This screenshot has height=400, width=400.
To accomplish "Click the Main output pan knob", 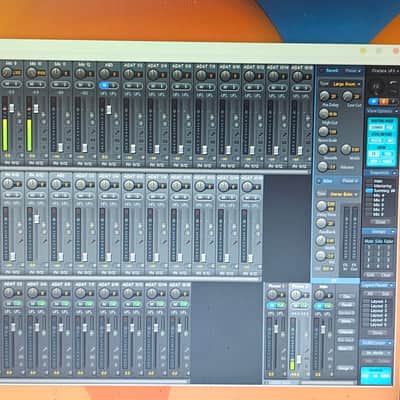I will [319, 295].
